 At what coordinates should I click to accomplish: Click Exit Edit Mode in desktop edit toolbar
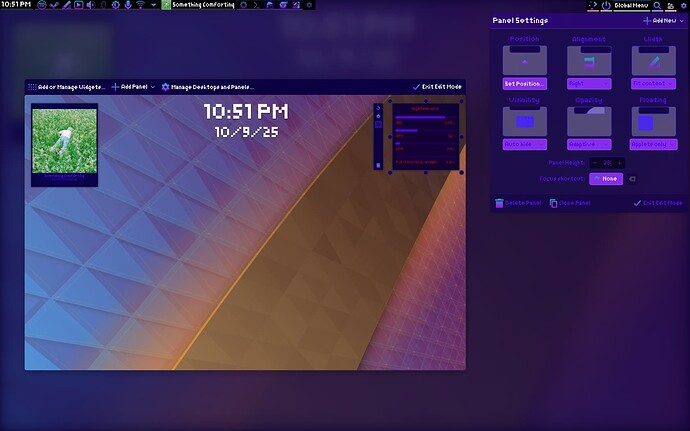click(437, 87)
